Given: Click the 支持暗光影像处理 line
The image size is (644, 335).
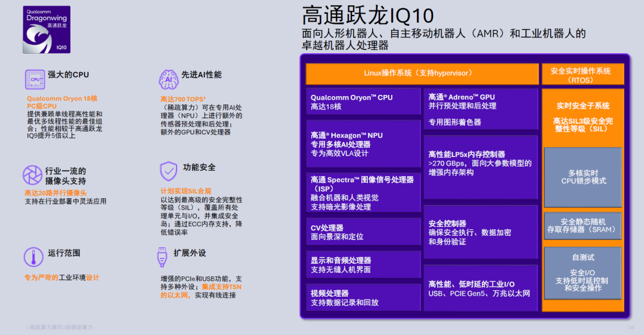Looking at the screenshot, I should (340, 207).
